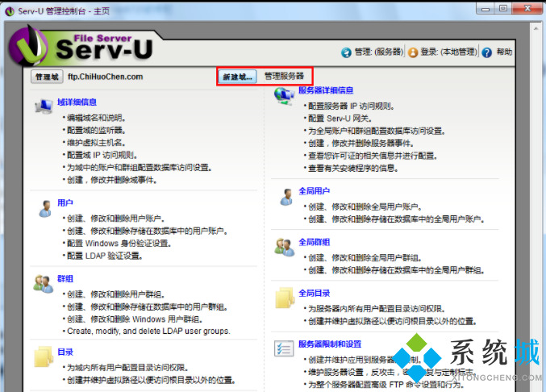546x392 pixels.
Task: Click text 为服务器内所有用户配置目录访问权限
Action: click(x=377, y=309)
